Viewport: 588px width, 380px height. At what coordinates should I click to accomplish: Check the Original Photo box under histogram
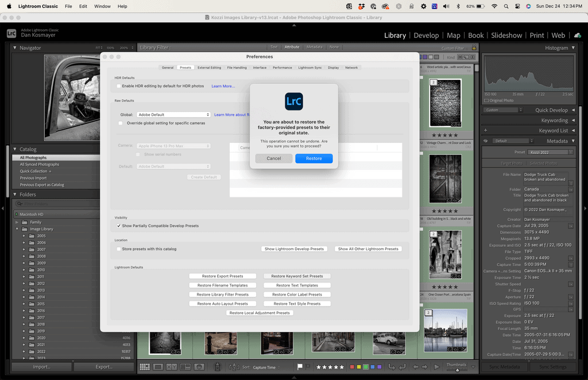click(486, 100)
